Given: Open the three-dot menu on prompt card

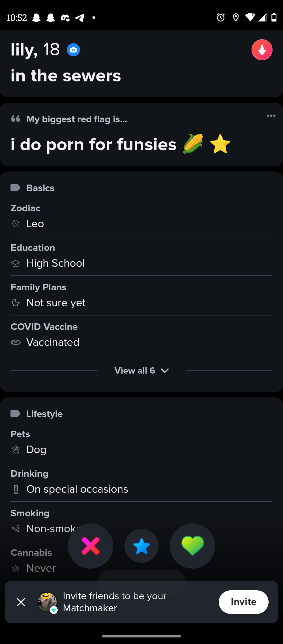Looking at the screenshot, I should (x=271, y=116).
